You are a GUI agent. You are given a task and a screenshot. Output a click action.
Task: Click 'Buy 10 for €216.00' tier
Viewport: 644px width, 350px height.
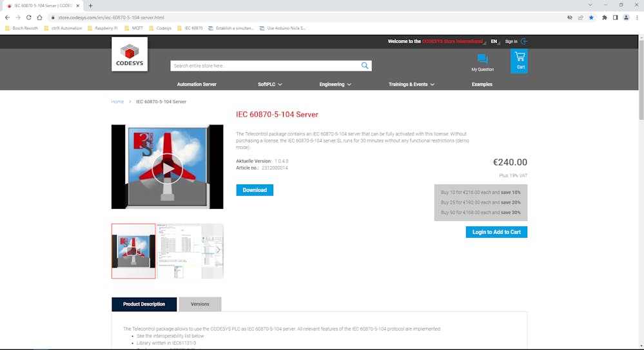coord(480,192)
